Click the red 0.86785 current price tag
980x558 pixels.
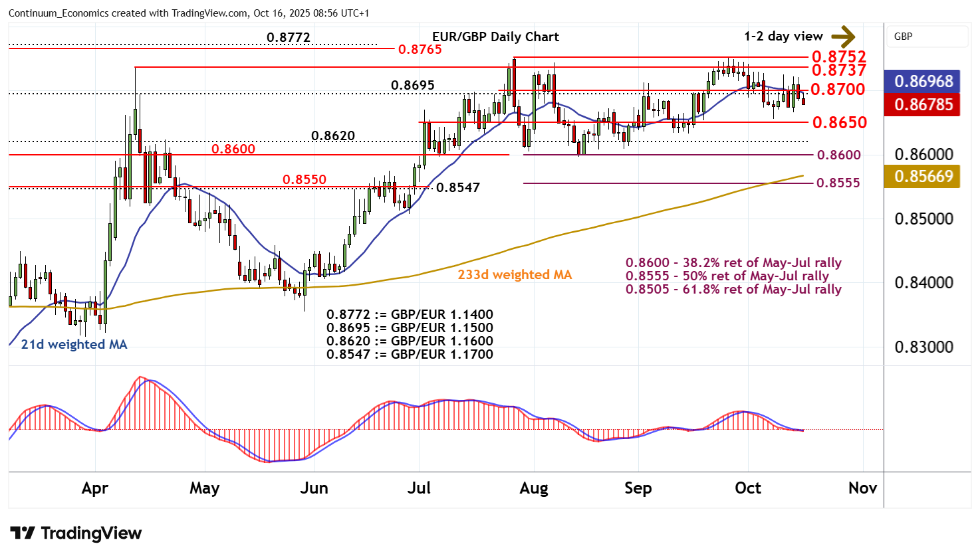click(923, 104)
